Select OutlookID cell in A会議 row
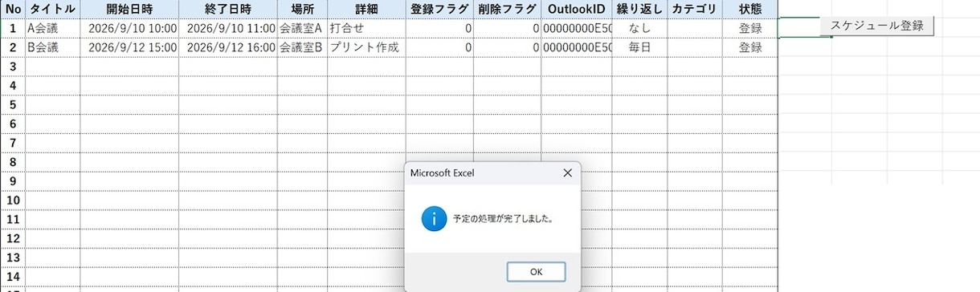Viewport: 980px width, 292px height. [x=577, y=28]
